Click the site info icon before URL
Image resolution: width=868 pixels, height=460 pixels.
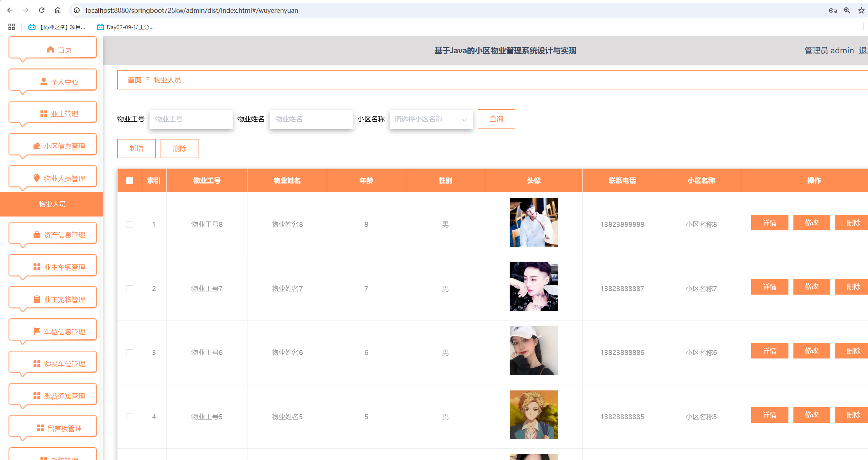click(77, 10)
